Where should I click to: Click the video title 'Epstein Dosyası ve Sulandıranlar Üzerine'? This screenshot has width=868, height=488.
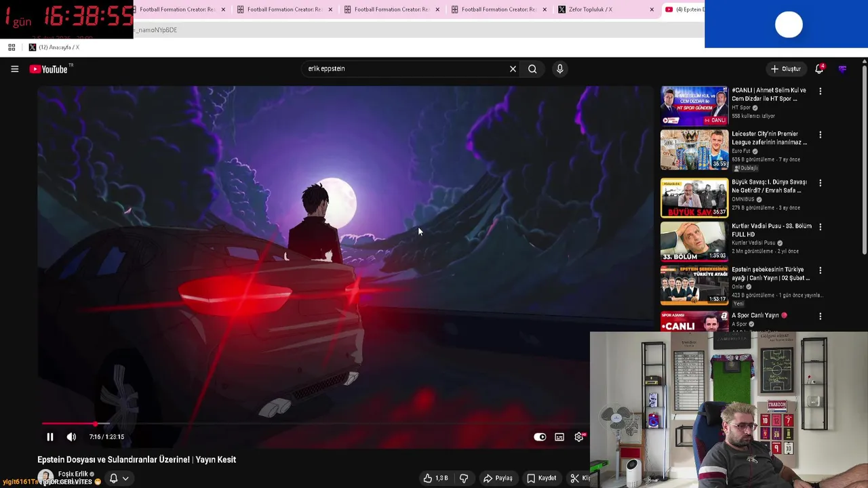click(136, 460)
